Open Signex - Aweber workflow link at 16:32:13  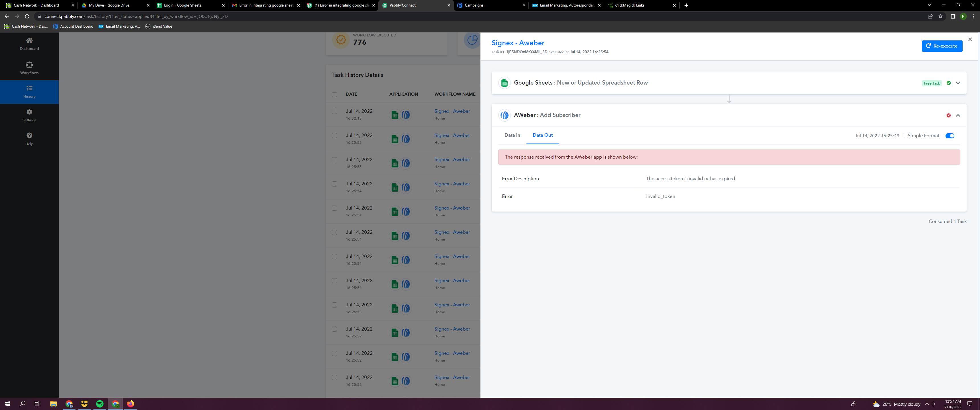point(452,111)
